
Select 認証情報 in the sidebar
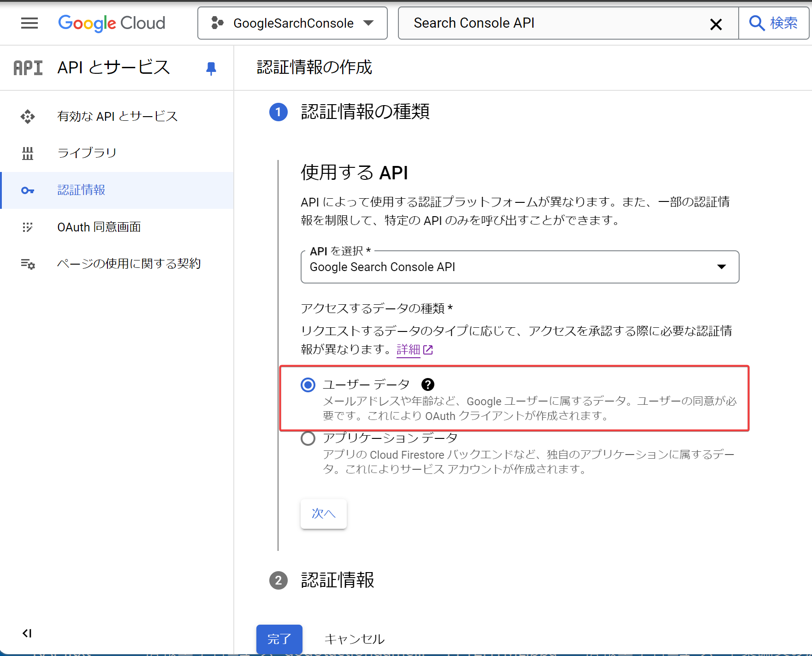(117, 190)
